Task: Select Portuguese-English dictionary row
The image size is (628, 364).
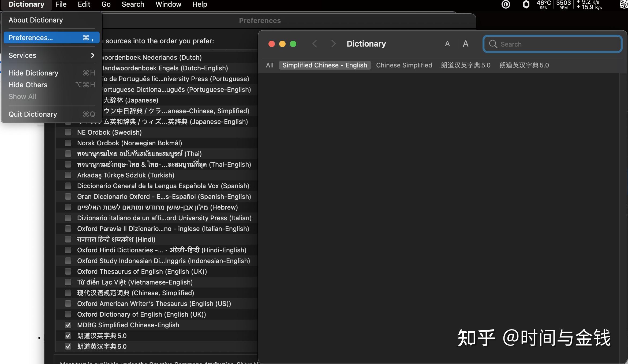Action: click(x=180, y=89)
